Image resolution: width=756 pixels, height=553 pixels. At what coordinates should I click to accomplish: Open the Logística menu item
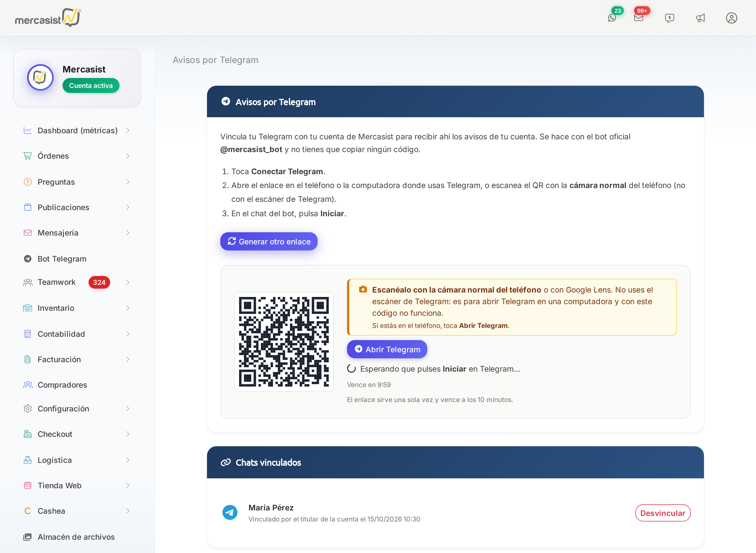[77, 460]
